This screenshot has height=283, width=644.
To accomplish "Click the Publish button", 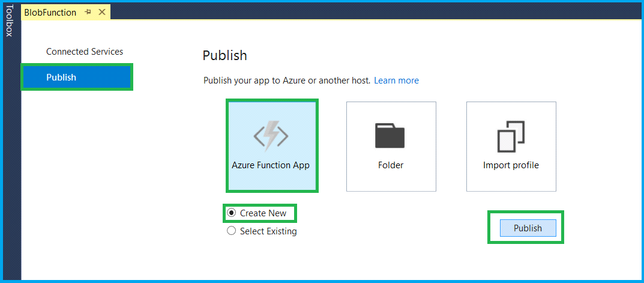I will coord(528,228).
